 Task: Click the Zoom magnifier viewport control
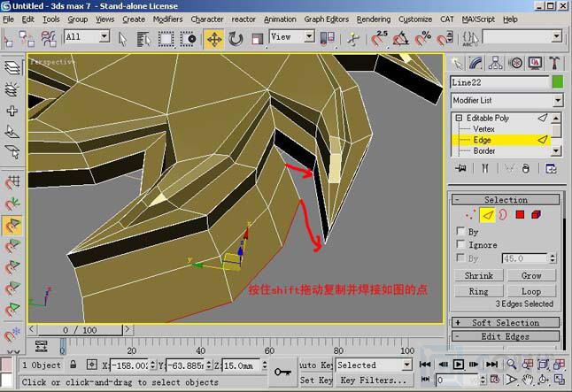pos(512,364)
